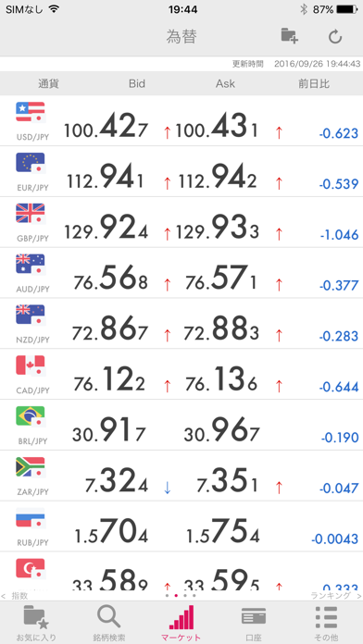363x644 pixels.
Task: Select the マーケット market tab icon
Action: [181, 617]
